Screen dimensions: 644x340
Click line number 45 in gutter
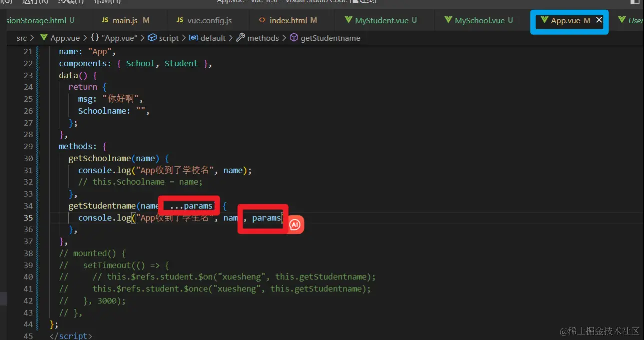coord(28,336)
